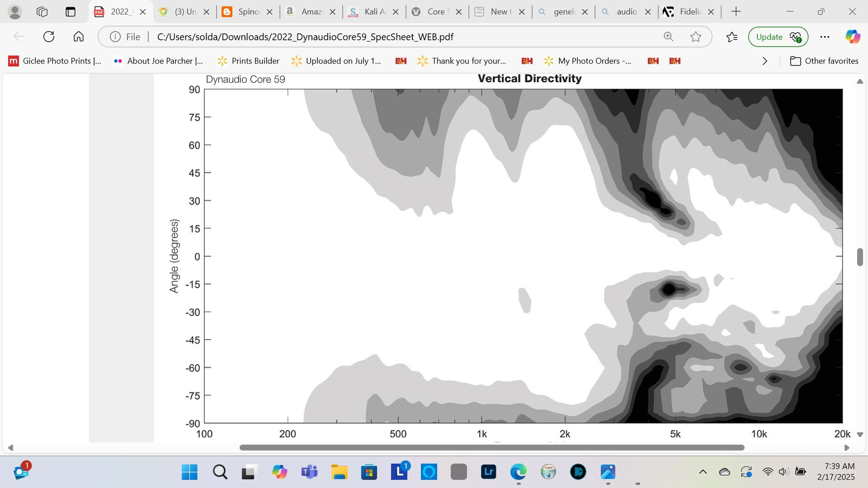Switch to the Kali Audio tab

click(374, 12)
